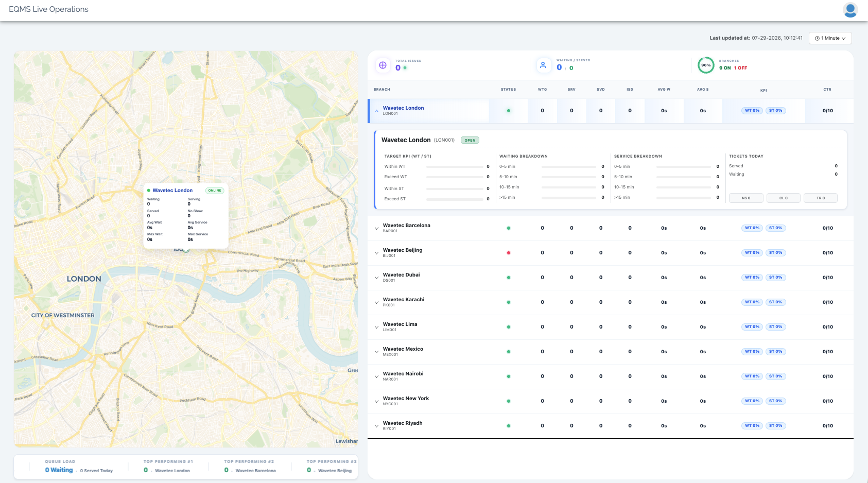Click the green status dot for Wavetec London
868x483 pixels.
(509, 111)
